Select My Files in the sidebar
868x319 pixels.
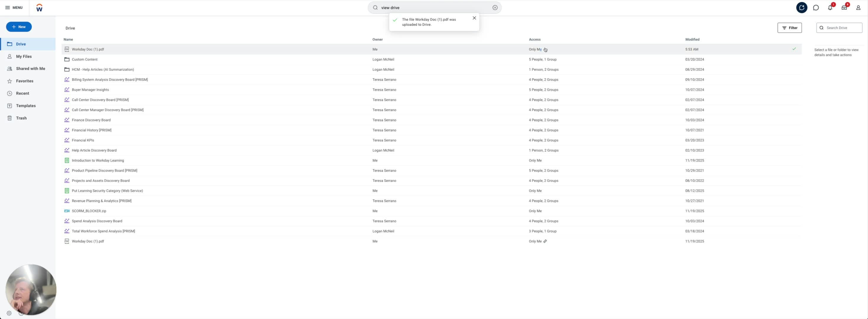pos(24,56)
